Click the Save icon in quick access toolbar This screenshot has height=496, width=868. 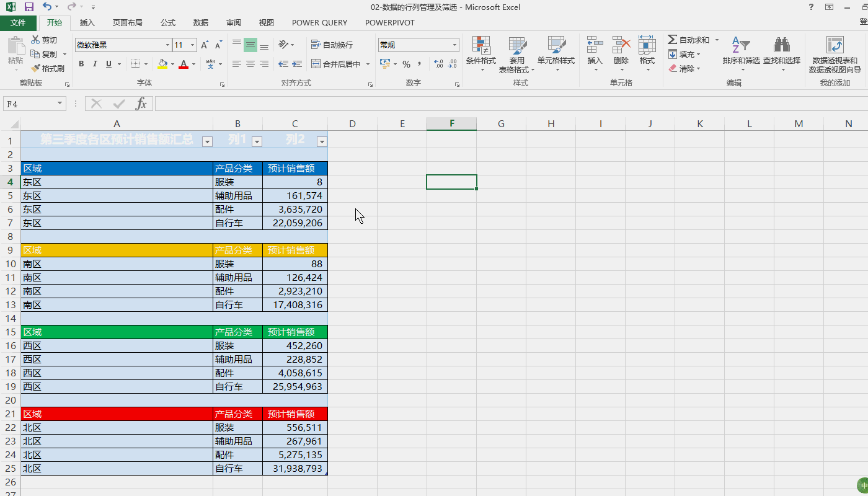click(29, 7)
